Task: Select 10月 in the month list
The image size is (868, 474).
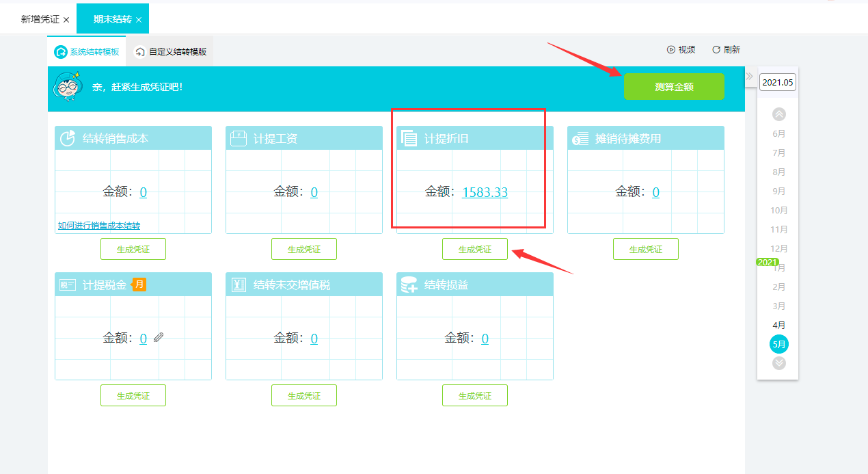Action: [778, 210]
